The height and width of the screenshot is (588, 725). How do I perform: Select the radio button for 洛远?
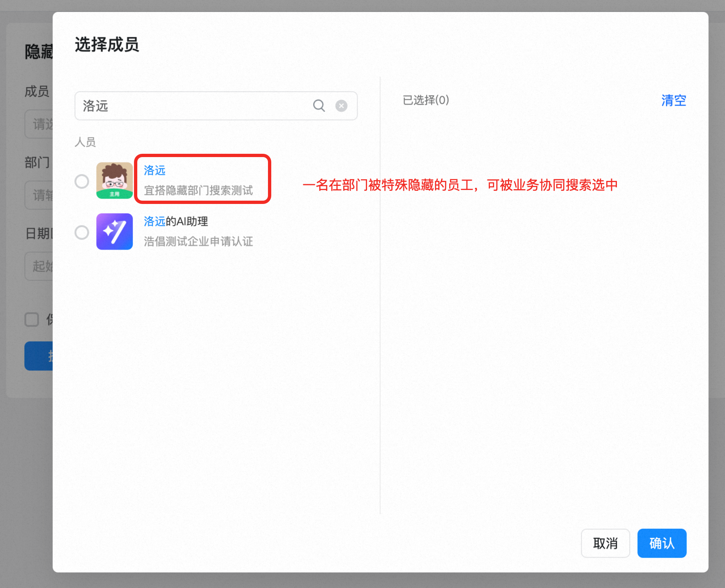(82, 181)
